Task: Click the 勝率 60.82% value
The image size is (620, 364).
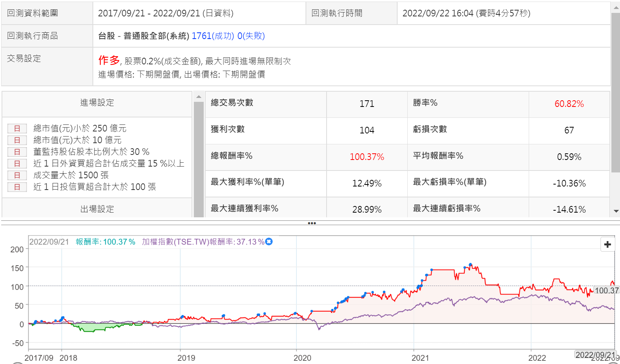Action: coord(569,104)
